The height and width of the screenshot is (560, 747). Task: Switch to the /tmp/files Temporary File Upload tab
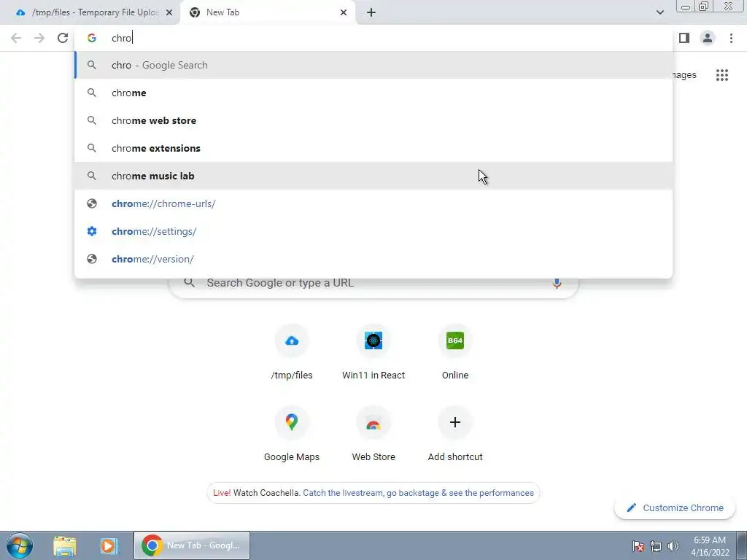tap(90, 12)
